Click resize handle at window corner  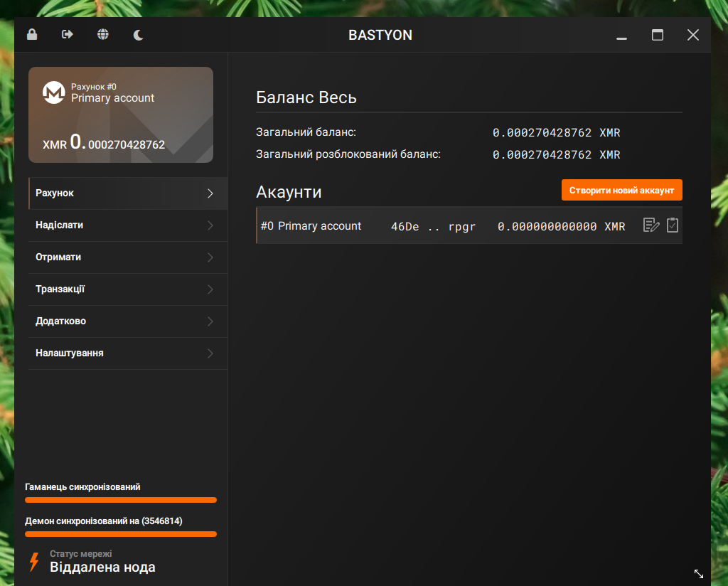click(698, 573)
